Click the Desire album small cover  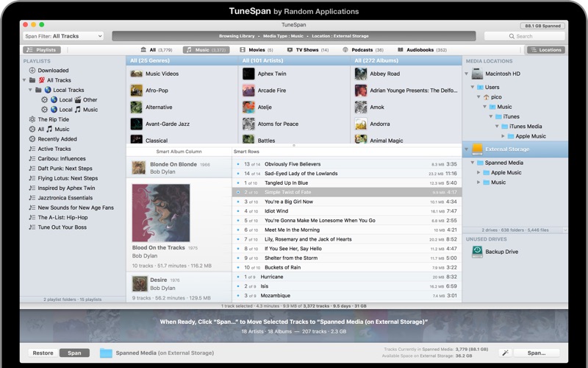click(140, 284)
